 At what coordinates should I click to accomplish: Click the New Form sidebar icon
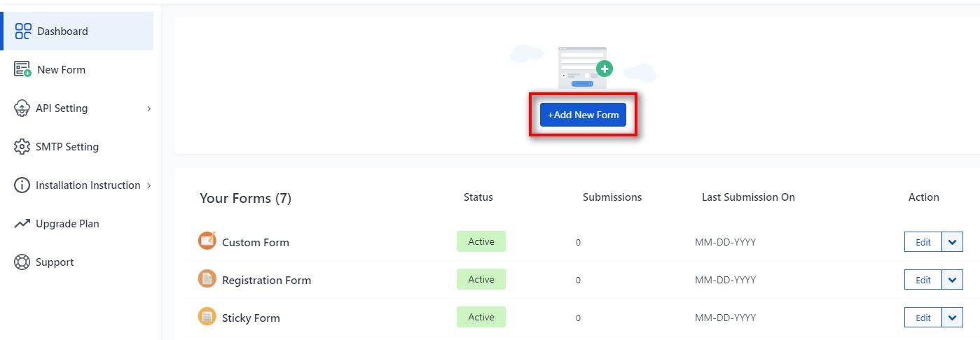click(23, 70)
